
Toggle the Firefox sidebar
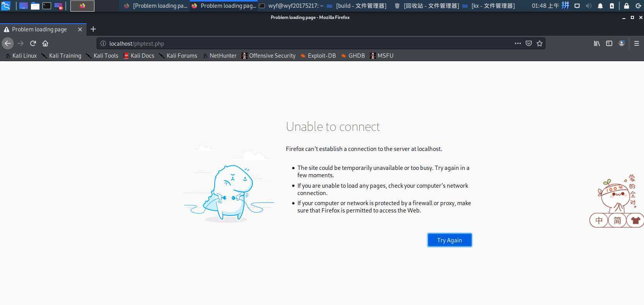pos(609,43)
